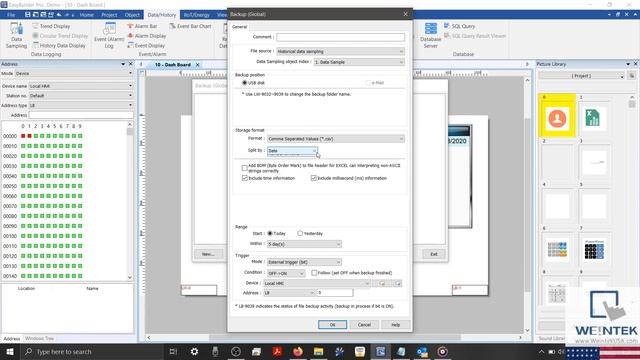Open the Event (Alarm) Log

tap(109, 36)
